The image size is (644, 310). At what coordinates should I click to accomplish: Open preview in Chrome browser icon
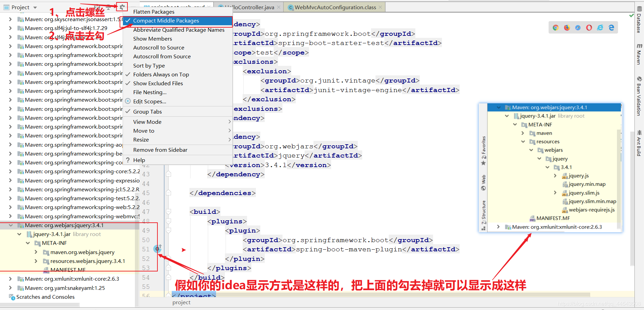tap(556, 28)
